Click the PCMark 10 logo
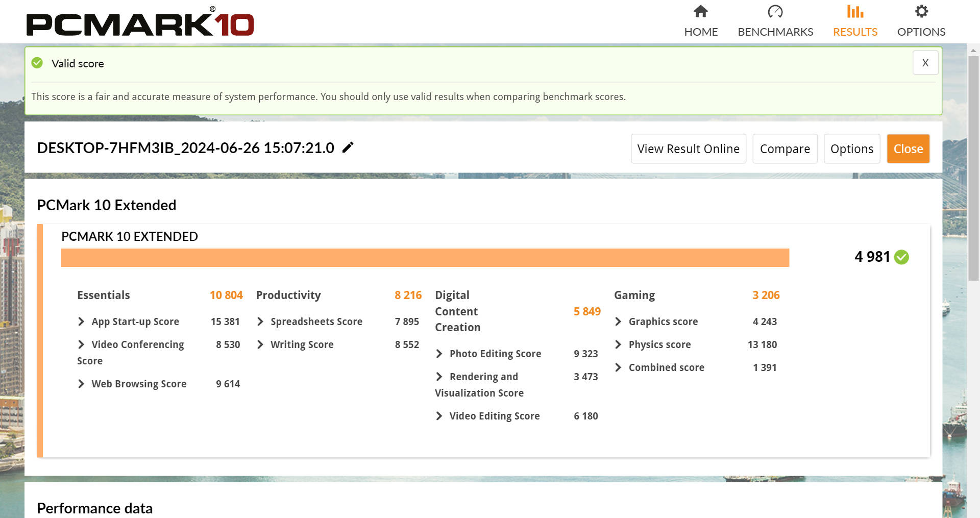This screenshot has width=980, height=518. coord(140,21)
